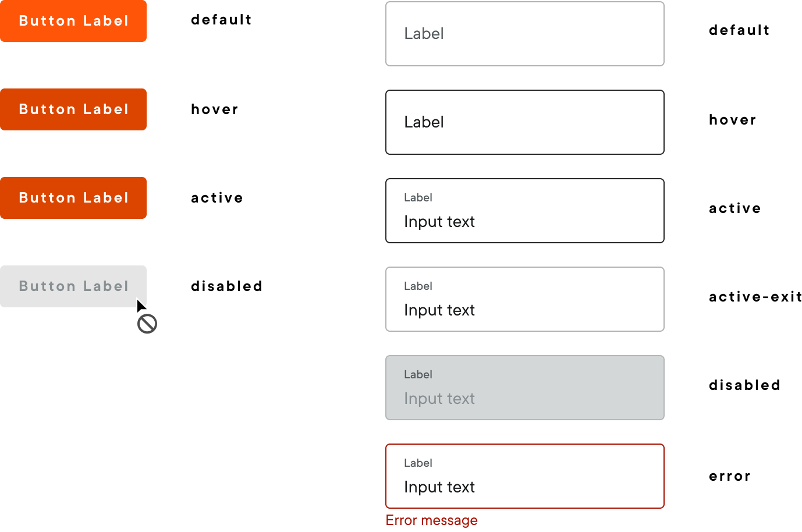Click the gray text-only Button Label
This screenshot has height=532, width=802.
73,286
